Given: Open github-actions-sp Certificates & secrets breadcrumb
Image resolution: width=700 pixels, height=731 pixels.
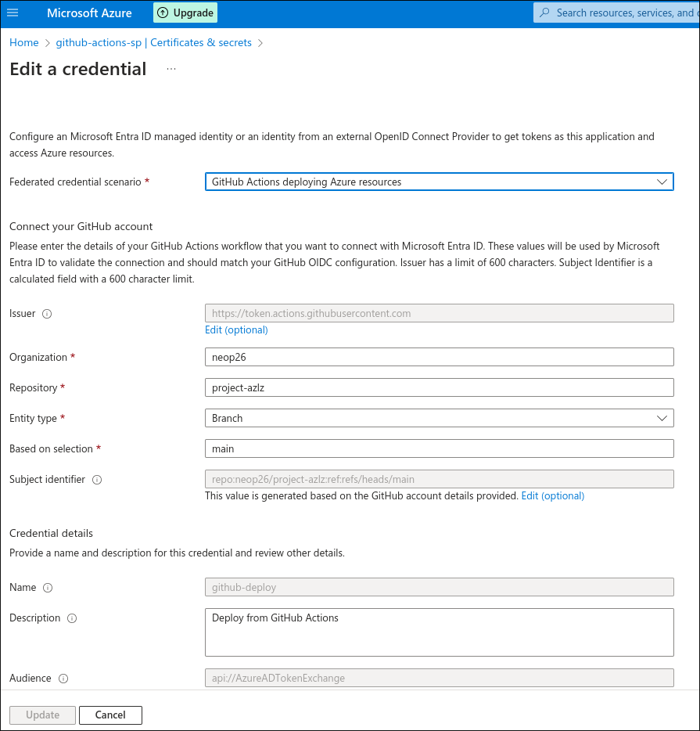Looking at the screenshot, I should click(x=154, y=42).
